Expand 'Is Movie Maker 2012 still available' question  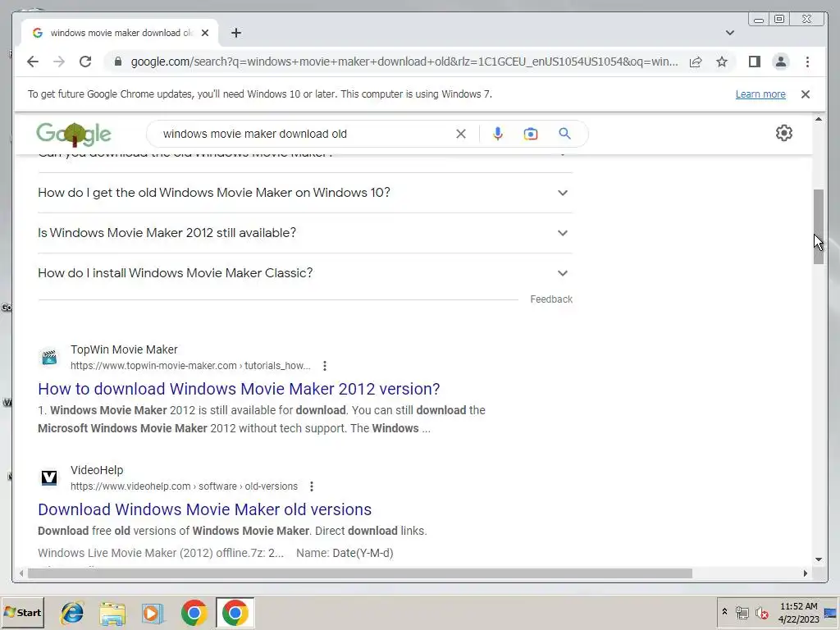click(305, 233)
